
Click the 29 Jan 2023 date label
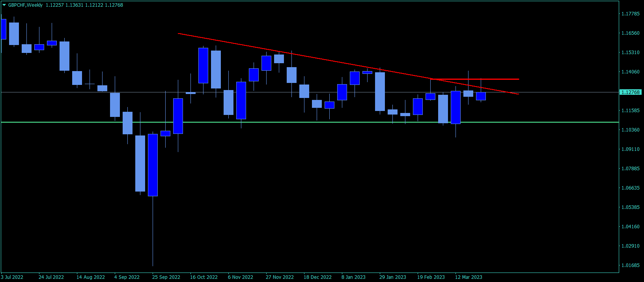[393, 277]
